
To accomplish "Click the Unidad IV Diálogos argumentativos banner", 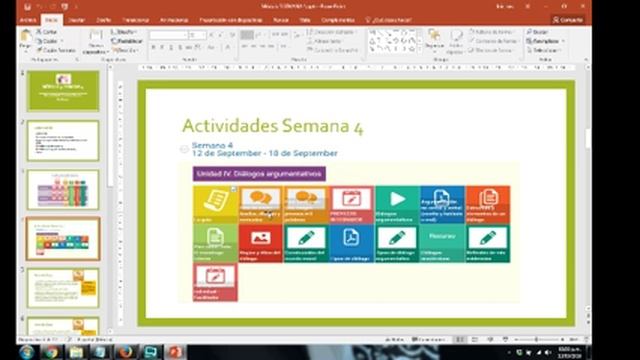I will click(x=259, y=173).
